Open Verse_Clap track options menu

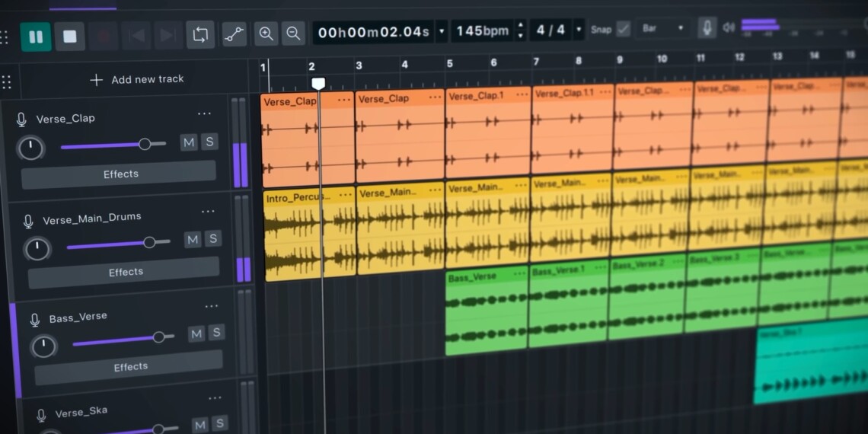pyautogui.click(x=204, y=114)
